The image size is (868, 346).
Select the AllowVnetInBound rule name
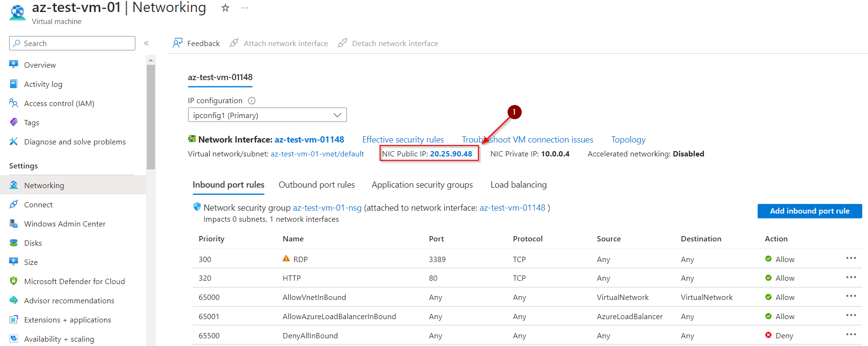point(314,298)
